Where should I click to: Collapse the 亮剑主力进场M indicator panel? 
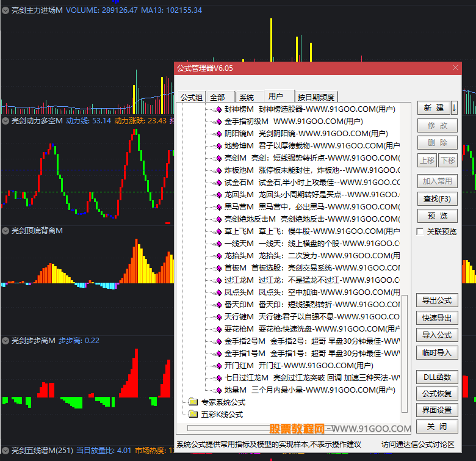(5, 10)
